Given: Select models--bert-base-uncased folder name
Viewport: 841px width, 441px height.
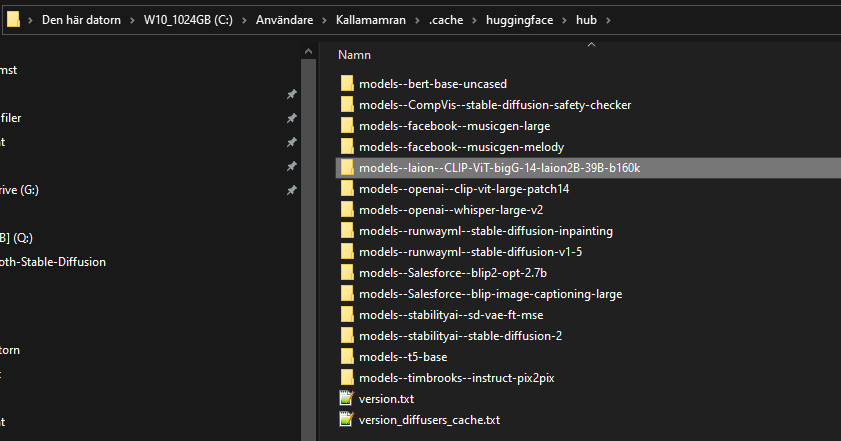Looking at the screenshot, I should [433, 84].
